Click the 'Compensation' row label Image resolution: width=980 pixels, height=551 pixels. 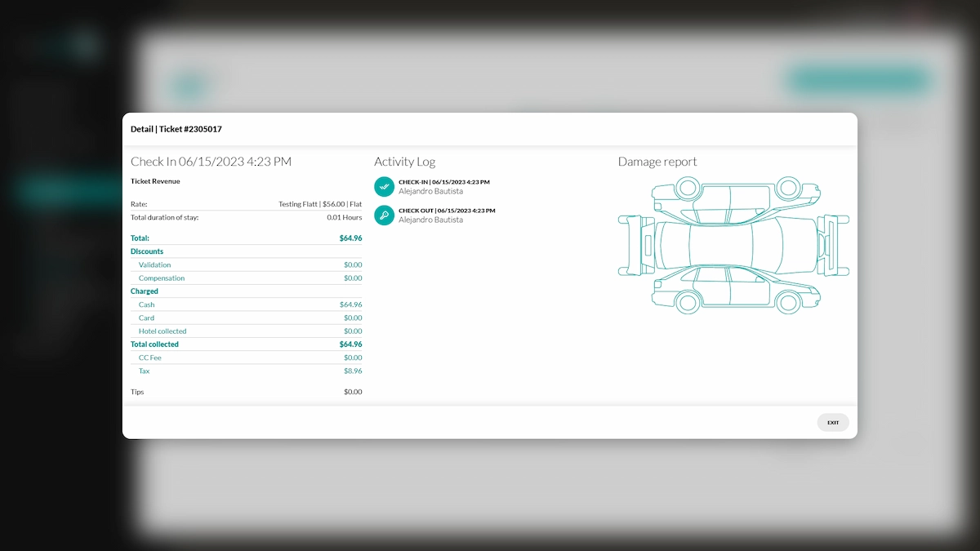pos(162,278)
